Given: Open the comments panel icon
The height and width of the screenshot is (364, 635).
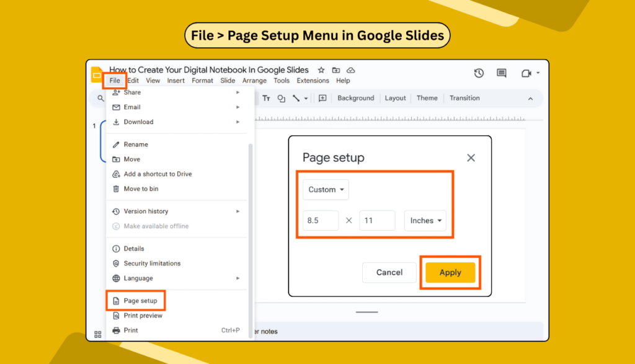Looking at the screenshot, I should pyautogui.click(x=501, y=73).
